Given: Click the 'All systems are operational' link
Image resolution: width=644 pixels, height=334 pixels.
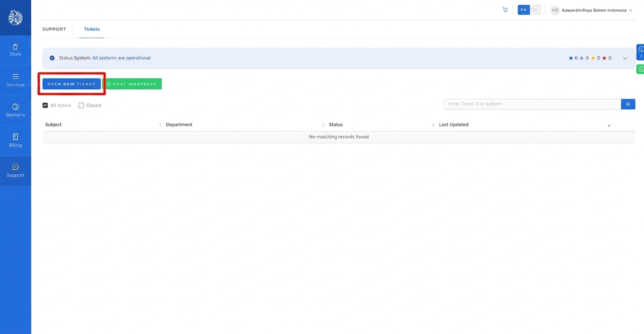Looking at the screenshot, I should (x=121, y=58).
